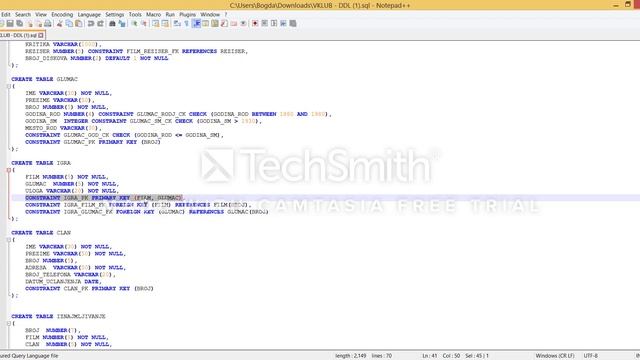Open Find with the binoculars icon
Image resolution: width=640 pixels, height=360 pixels.
pos(112,24)
